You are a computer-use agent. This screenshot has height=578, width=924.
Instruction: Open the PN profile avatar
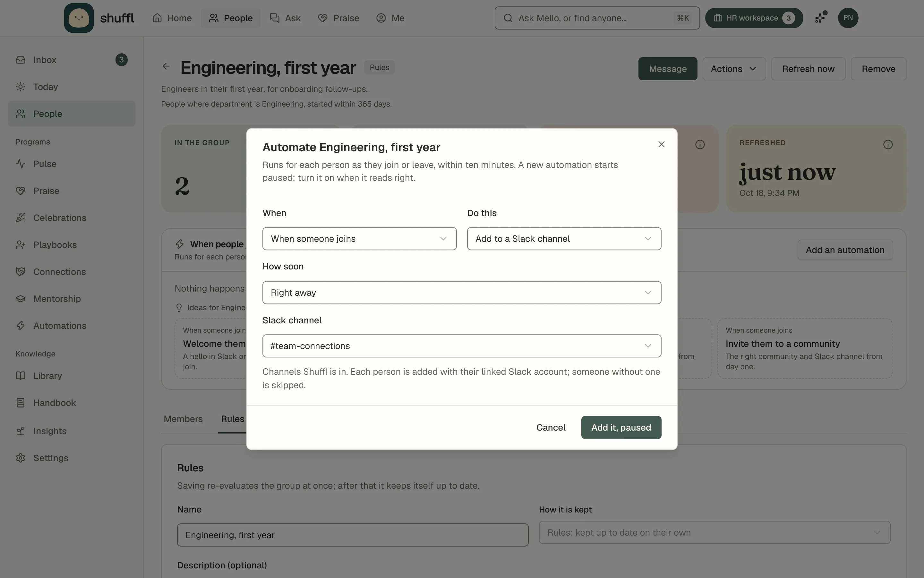click(x=848, y=18)
